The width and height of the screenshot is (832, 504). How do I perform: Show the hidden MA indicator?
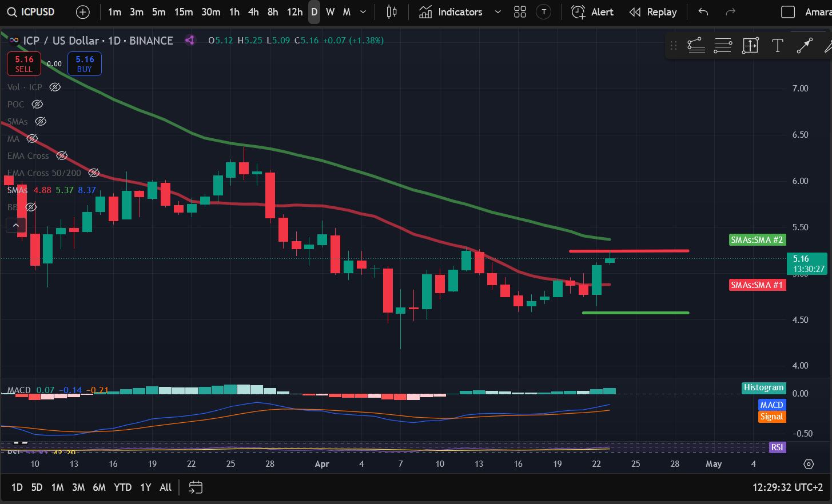(32, 138)
